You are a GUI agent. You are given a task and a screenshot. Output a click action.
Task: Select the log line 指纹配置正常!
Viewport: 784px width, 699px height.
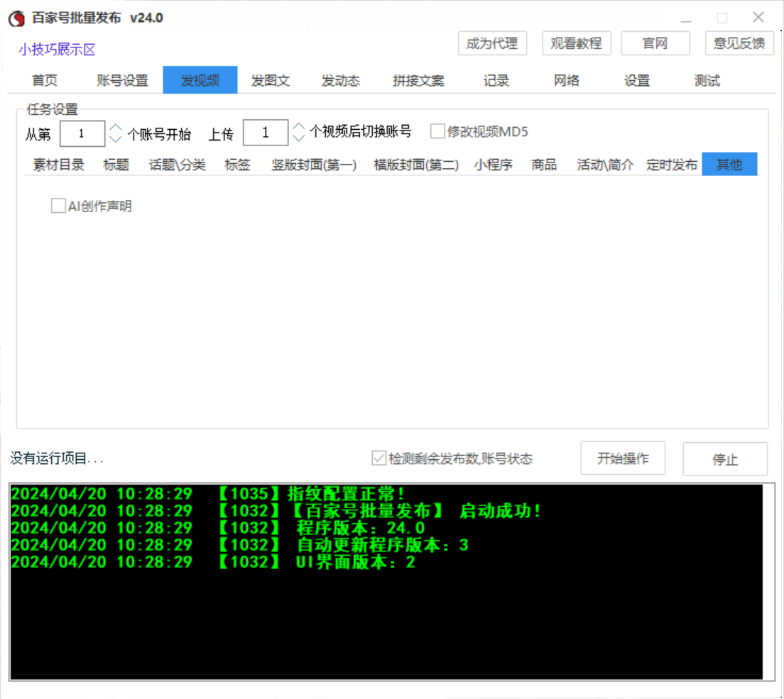208,494
